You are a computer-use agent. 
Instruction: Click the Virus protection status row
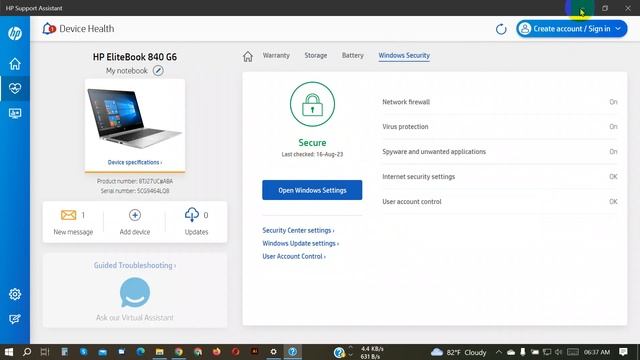500,127
